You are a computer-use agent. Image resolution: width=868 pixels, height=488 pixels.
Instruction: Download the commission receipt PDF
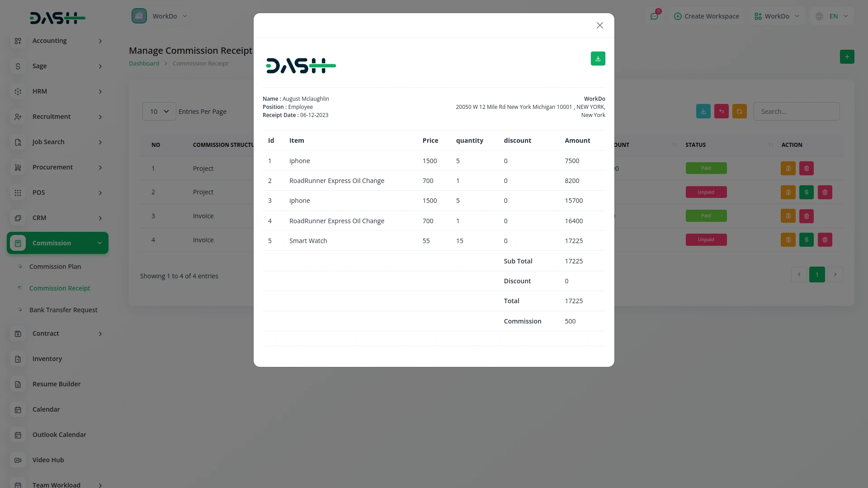pyautogui.click(x=598, y=58)
